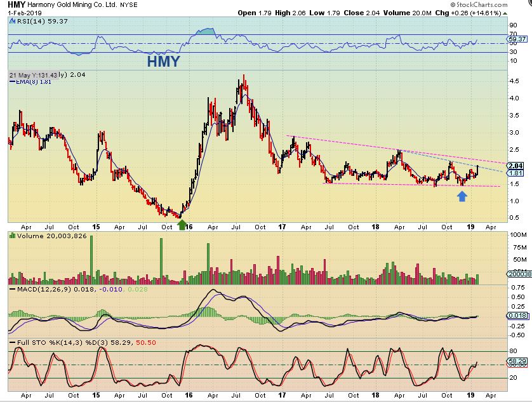
Task: Click the NYSE exchange label
Action: pyautogui.click(x=129, y=5)
